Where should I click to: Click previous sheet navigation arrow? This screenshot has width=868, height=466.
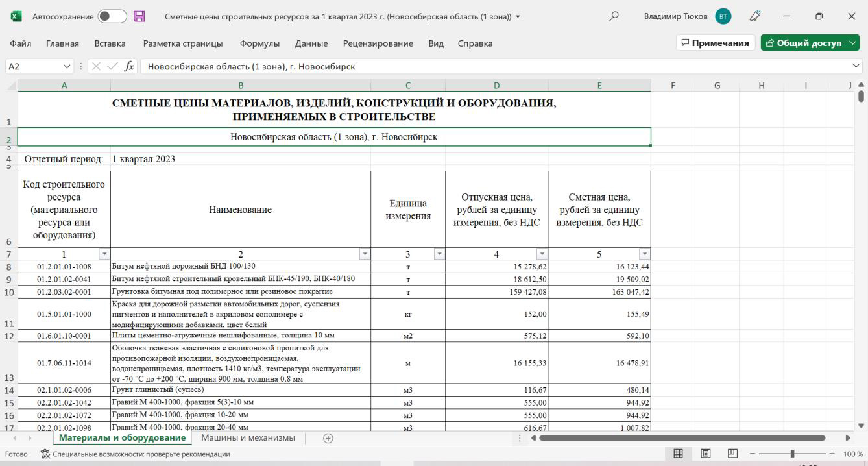coord(15,439)
